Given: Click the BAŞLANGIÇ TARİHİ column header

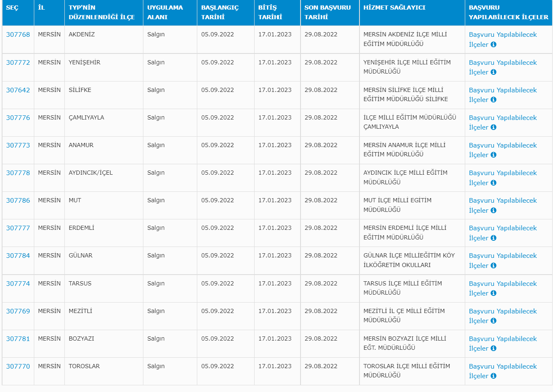Looking at the screenshot, I should click(x=219, y=12).
